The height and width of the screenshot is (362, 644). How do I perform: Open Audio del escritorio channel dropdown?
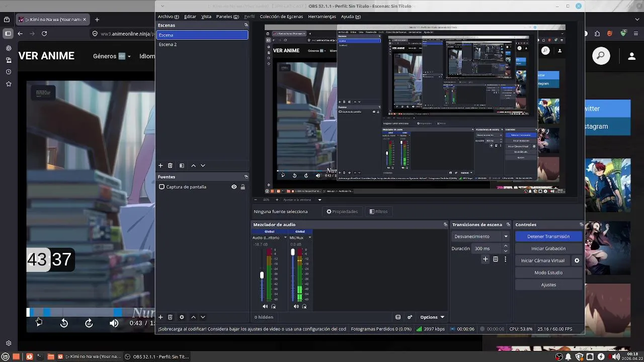[285, 238]
